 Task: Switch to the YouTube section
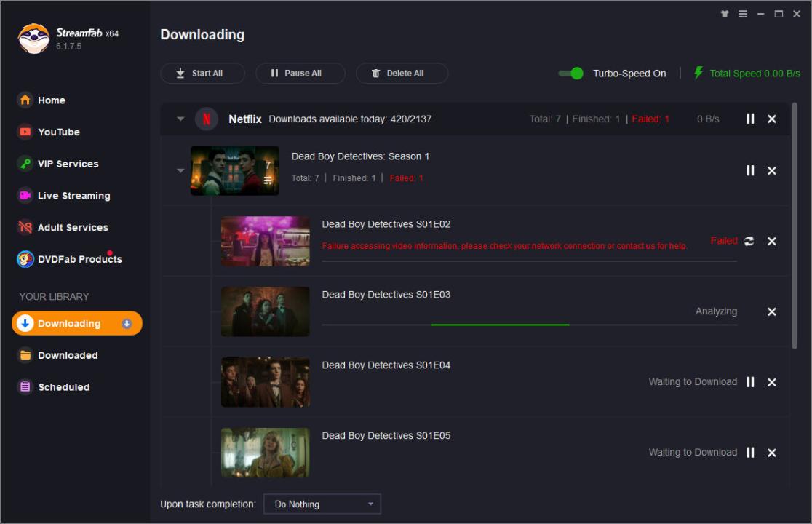pyautogui.click(x=58, y=132)
